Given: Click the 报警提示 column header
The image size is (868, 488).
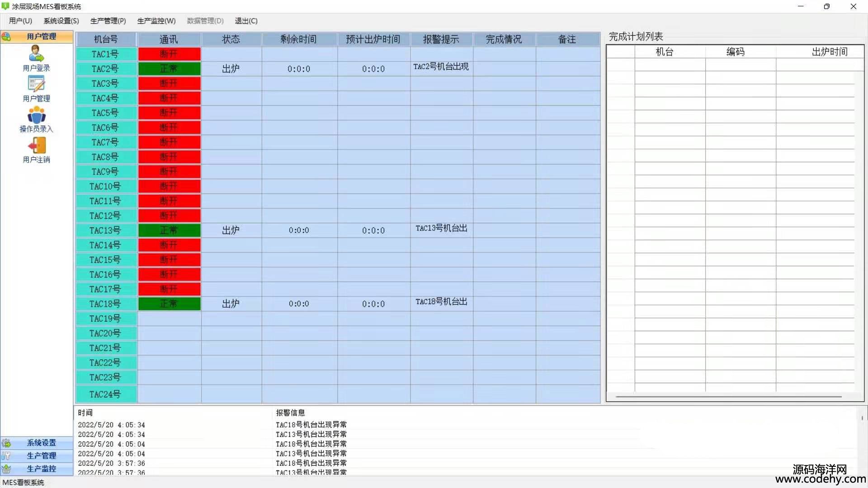Looking at the screenshot, I should pos(441,39).
